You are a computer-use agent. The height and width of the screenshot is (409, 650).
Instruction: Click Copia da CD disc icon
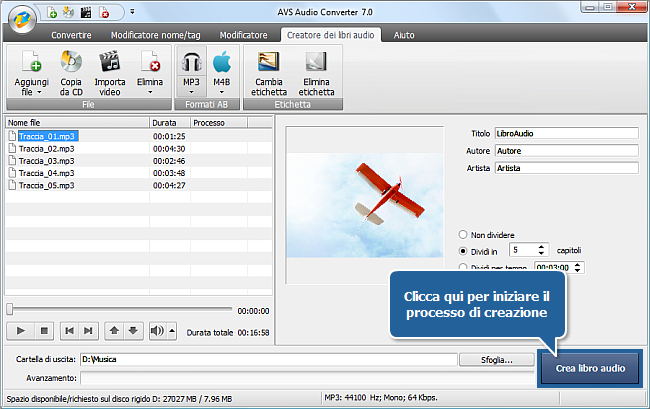click(x=71, y=62)
